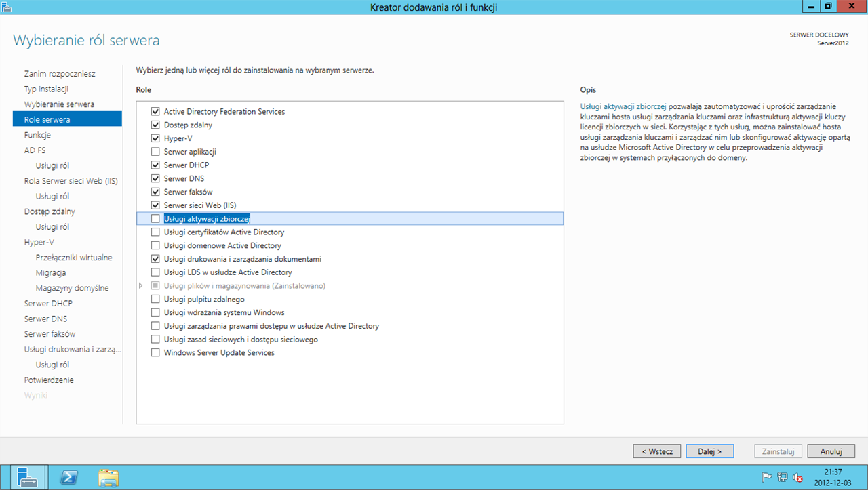This screenshot has height=490, width=868.
Task: Check Windows Server Update Services role
Action: [x=156, y=352]
